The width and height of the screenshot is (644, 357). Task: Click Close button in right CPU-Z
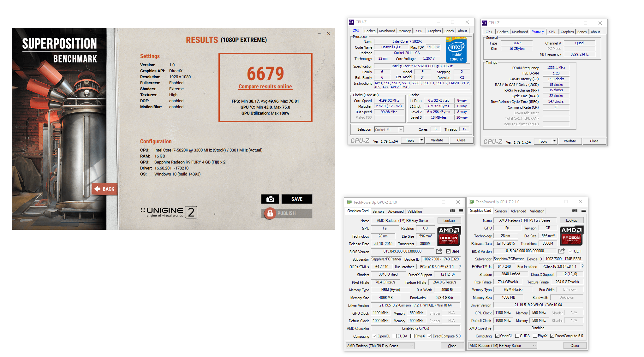click(594, 141)
